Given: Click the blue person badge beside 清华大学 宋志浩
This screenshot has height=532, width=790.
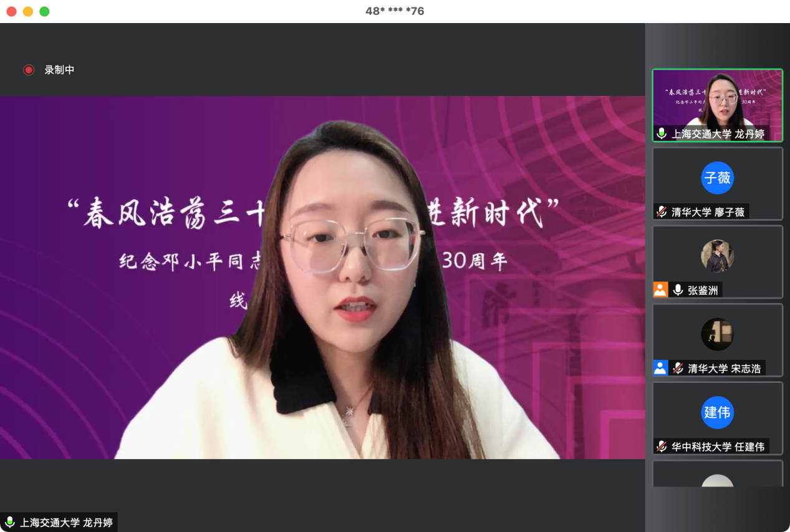Looking at the screenshot, I should pos(660,368).
